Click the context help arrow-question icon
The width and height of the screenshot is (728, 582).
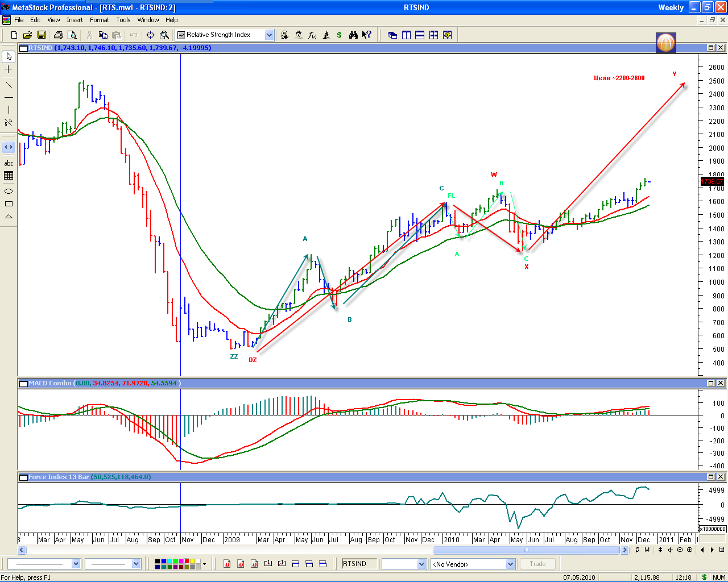click(367, 35)
